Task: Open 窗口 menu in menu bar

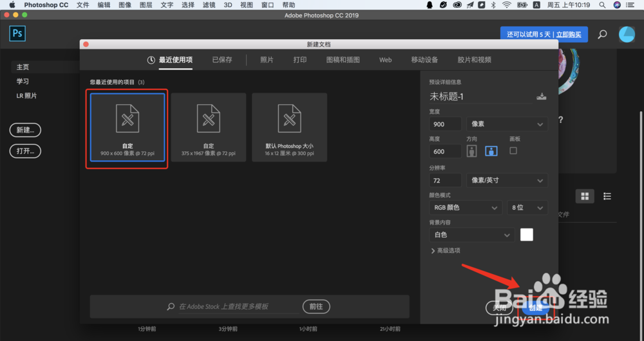Action: [x=268, y=5]
